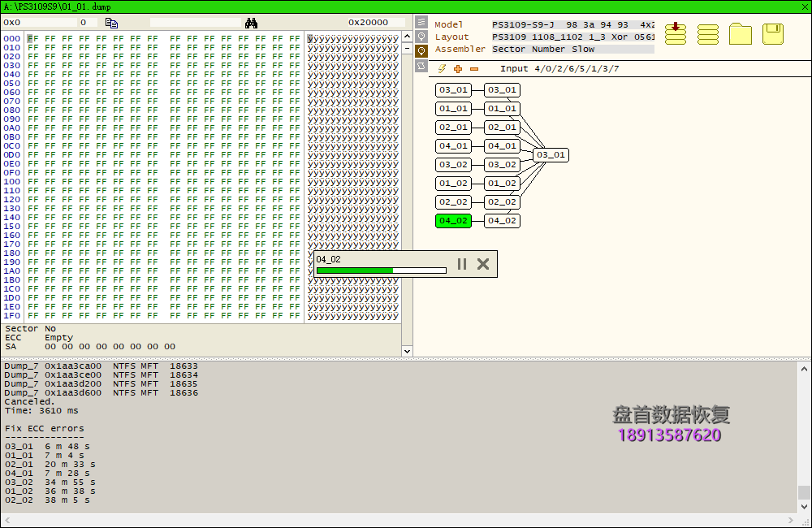812x528 pixels.
Task: Click the 0x0 offset input field
Action: coord(39,23)
